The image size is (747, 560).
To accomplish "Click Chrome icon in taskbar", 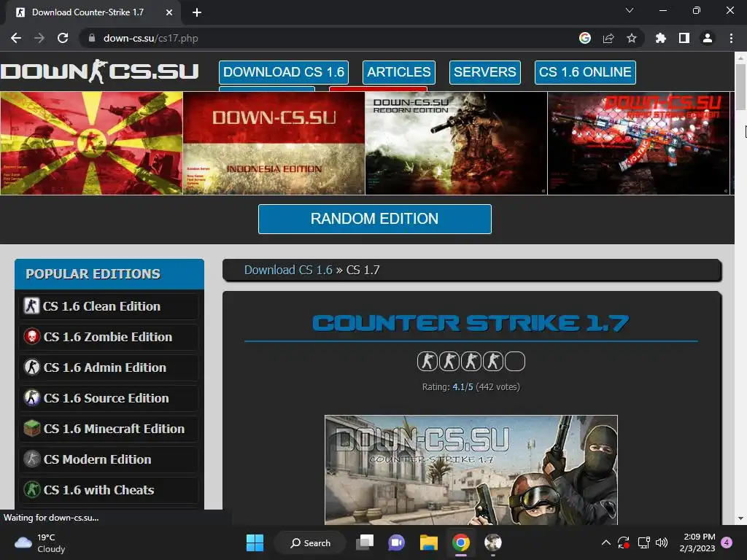I will [461, 542].
